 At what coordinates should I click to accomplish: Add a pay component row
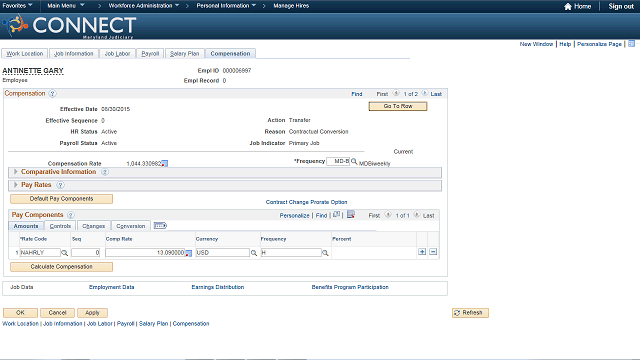(422, 252)
